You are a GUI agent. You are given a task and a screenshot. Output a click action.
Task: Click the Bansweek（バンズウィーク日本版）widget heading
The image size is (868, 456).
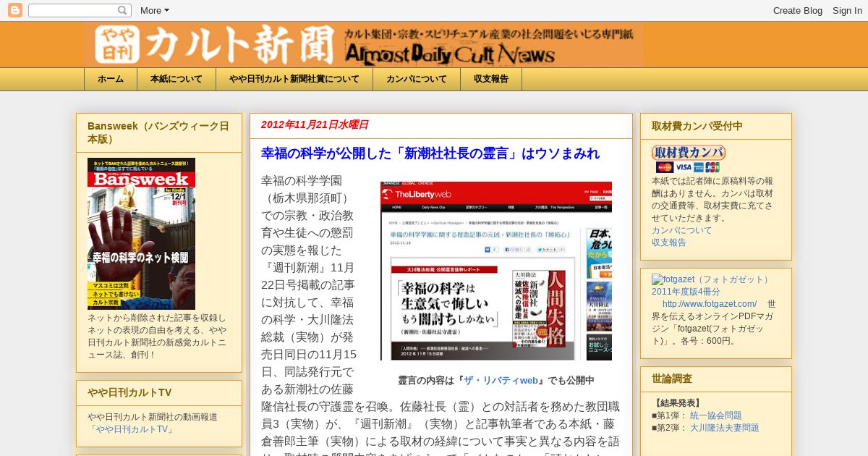[158, 132]
